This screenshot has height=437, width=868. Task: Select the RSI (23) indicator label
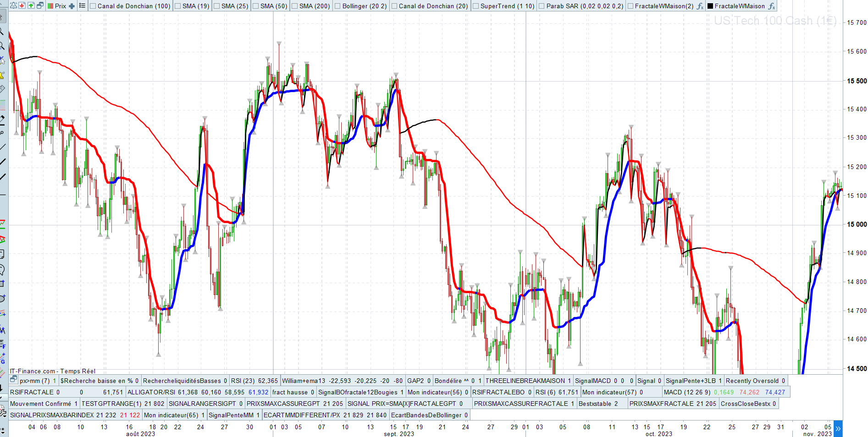pos(243,381)
